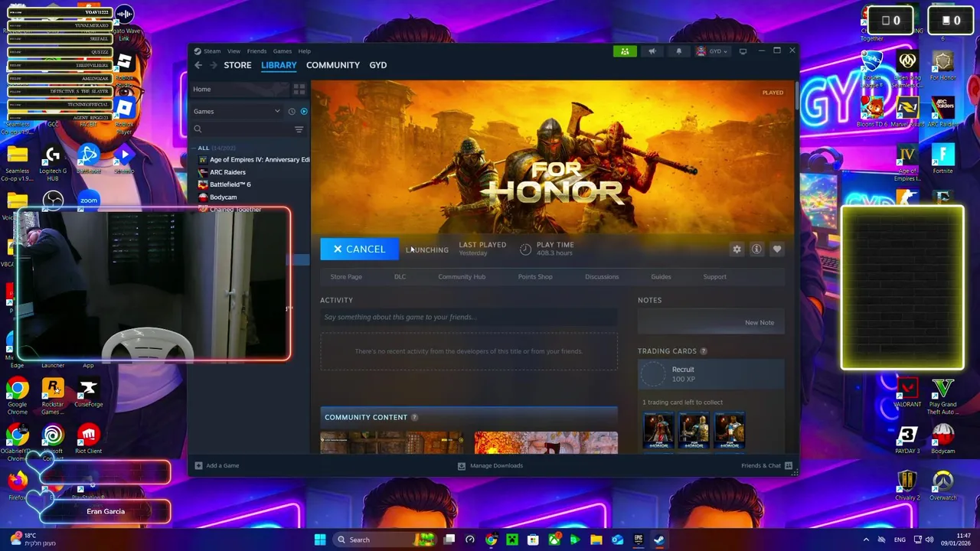980x551 pixels.
Task: Cancel the For Honor launch
Action: pyautogui.click(x=359, y=249)
